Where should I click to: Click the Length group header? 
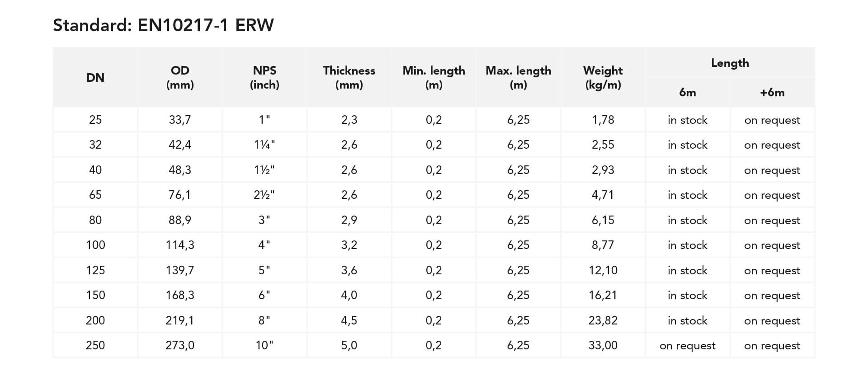730,63
